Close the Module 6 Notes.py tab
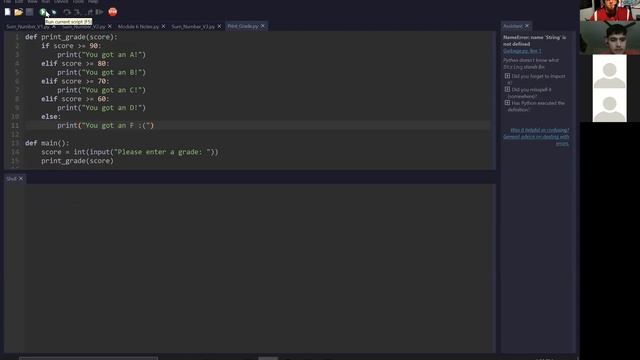This screenshot has height=360, width=640. pos(163,26)
